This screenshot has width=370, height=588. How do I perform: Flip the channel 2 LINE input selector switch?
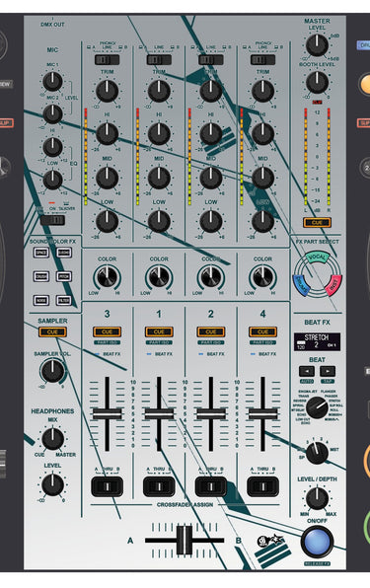pyautogui.click(x=211, y=59)
